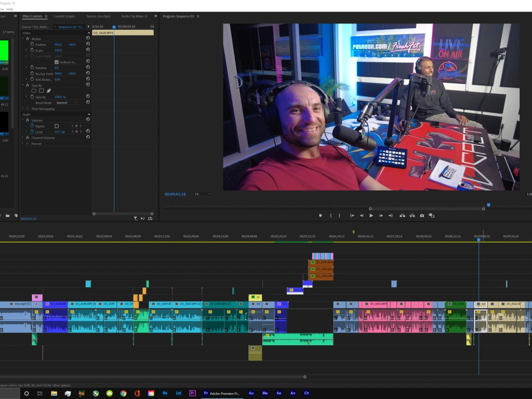This screenshot has height=399, width=532.
Task: Open the Help menu
Action: [10, 9]
